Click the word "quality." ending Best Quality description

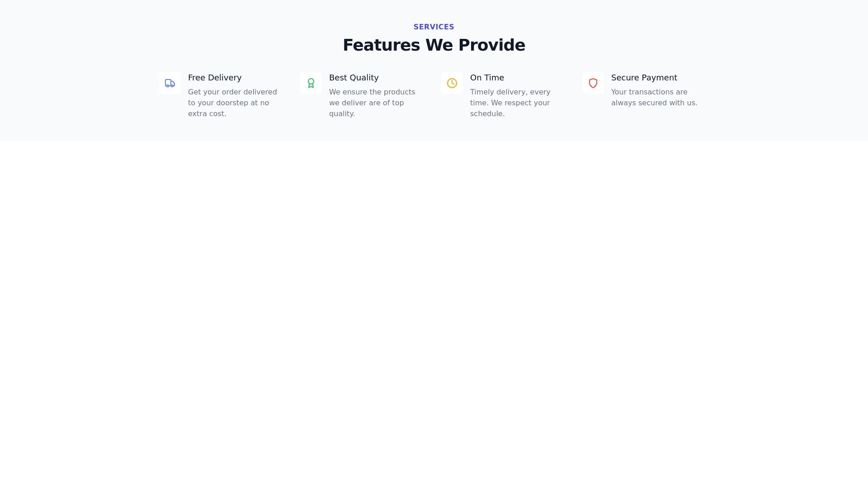[342, 114]
